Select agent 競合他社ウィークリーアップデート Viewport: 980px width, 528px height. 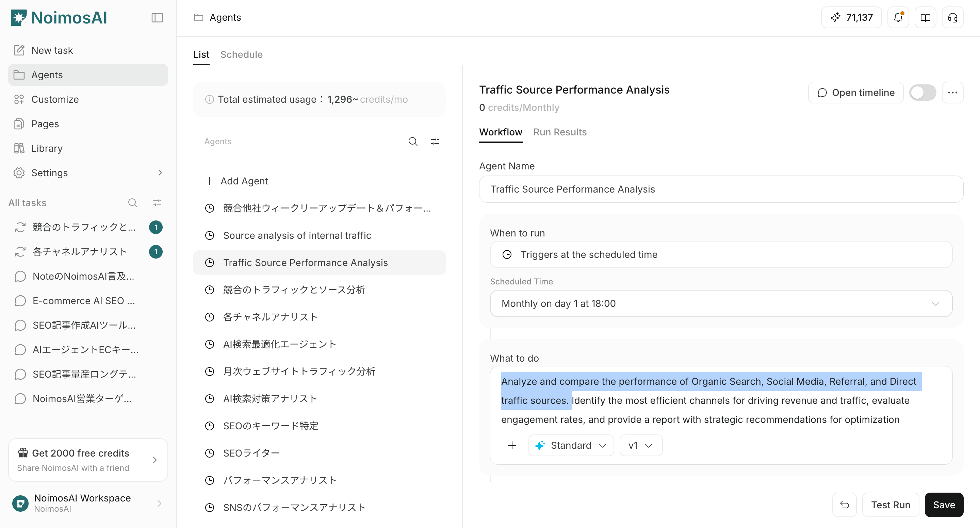click(319, 208)
